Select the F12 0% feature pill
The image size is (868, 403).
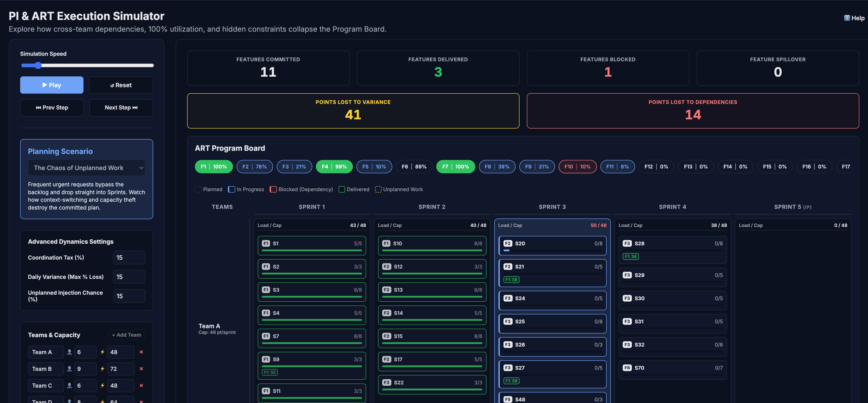click(x=656, y=167)
